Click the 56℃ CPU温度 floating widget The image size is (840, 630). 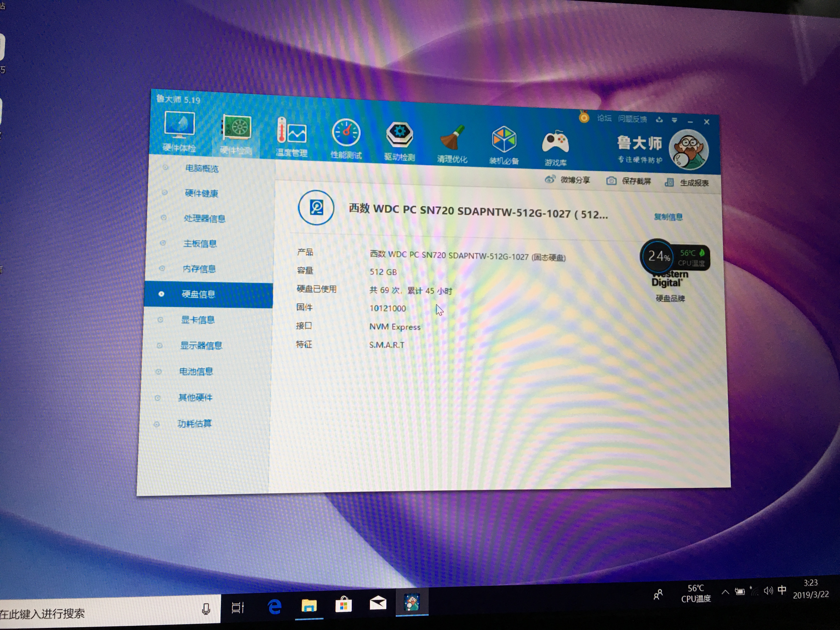(692, 257)
